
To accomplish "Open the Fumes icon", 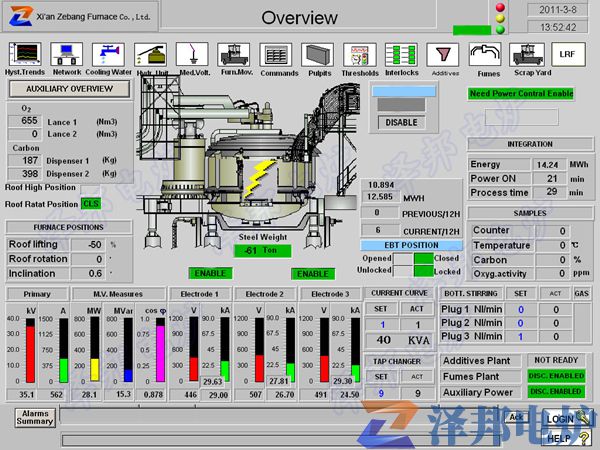I will pyautogui.click(x=485, y=53).
